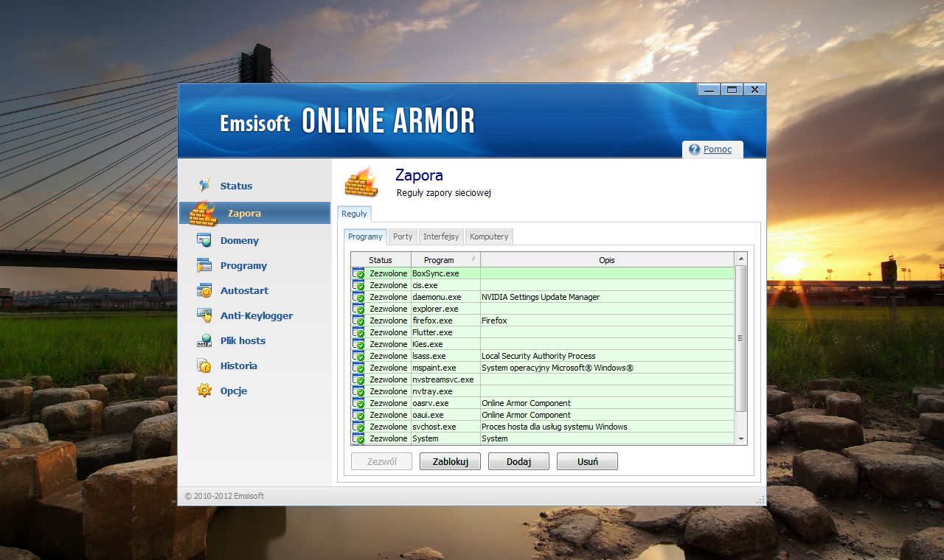This screenshot has width=944, height=560.
Task: Select the nvstreamsvc.exe program name
Action: tap(443, 379)
